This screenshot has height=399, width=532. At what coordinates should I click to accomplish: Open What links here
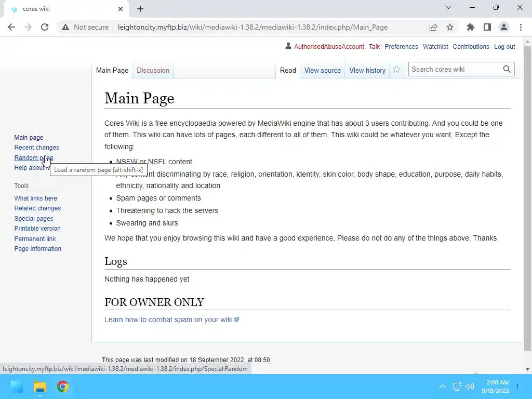[36, 198]
